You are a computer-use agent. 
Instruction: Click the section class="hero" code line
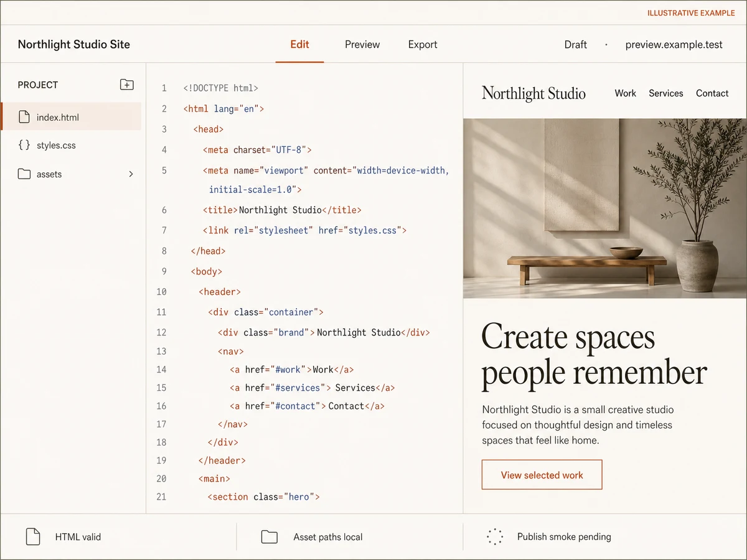pyautogui.click(x=264, y=497)
